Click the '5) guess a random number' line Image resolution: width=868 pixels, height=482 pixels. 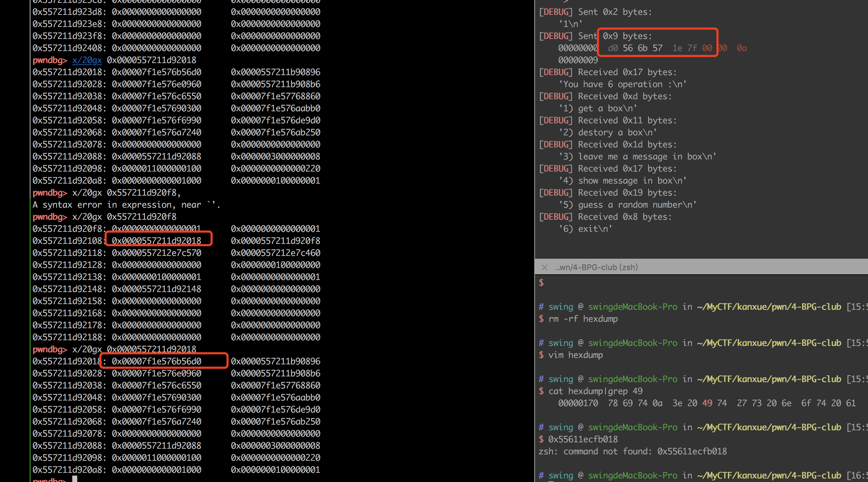point(627,205)
